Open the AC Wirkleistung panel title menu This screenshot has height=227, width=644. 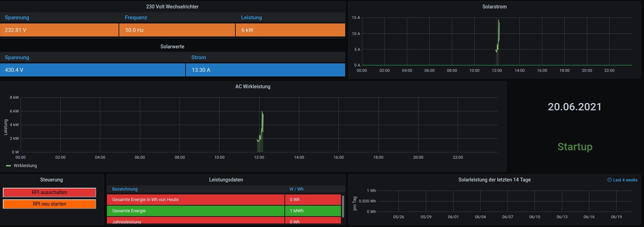(253, 87)
